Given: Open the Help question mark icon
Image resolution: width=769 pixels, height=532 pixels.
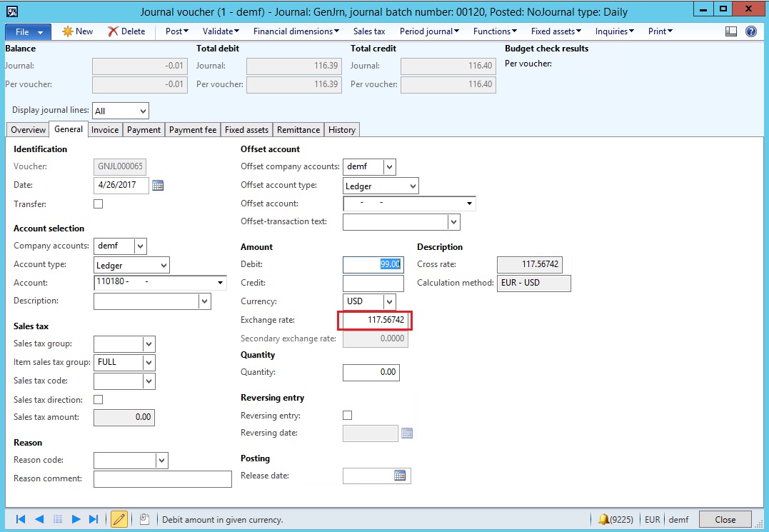Looking at the screenshot, I should tap(750, 31).
